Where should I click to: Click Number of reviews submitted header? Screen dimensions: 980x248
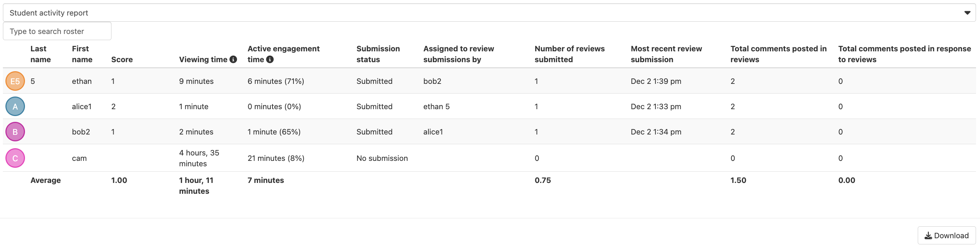click(569, 54)
